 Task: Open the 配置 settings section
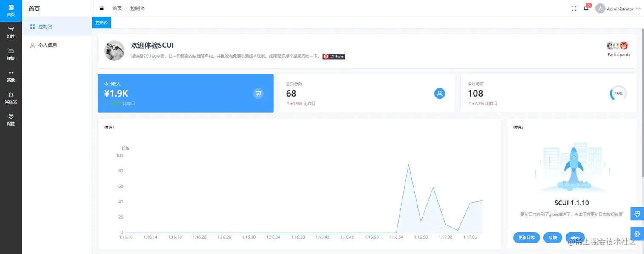pyautogui.click(x=11, y=120)
